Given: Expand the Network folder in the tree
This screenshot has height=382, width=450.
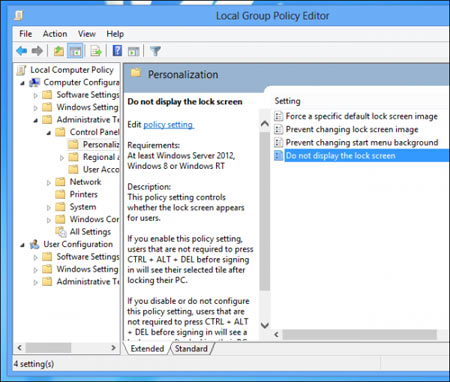Looking at the screenshot, I should (x=49, y=182).
